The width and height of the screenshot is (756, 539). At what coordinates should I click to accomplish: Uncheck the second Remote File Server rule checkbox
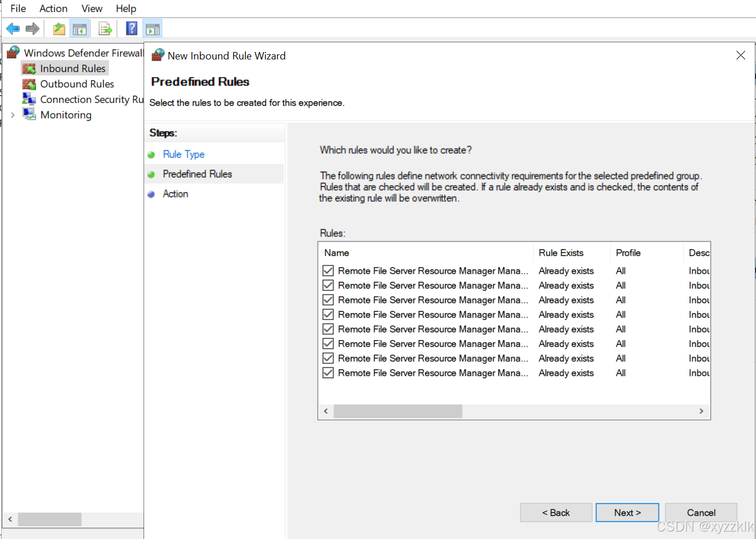click(x=328, y=285)
